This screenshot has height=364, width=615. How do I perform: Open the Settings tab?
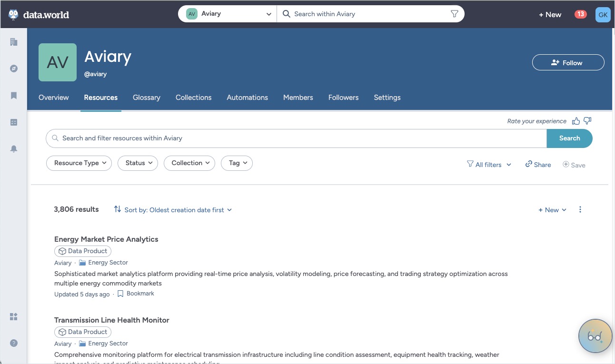[x=387, y=98]
